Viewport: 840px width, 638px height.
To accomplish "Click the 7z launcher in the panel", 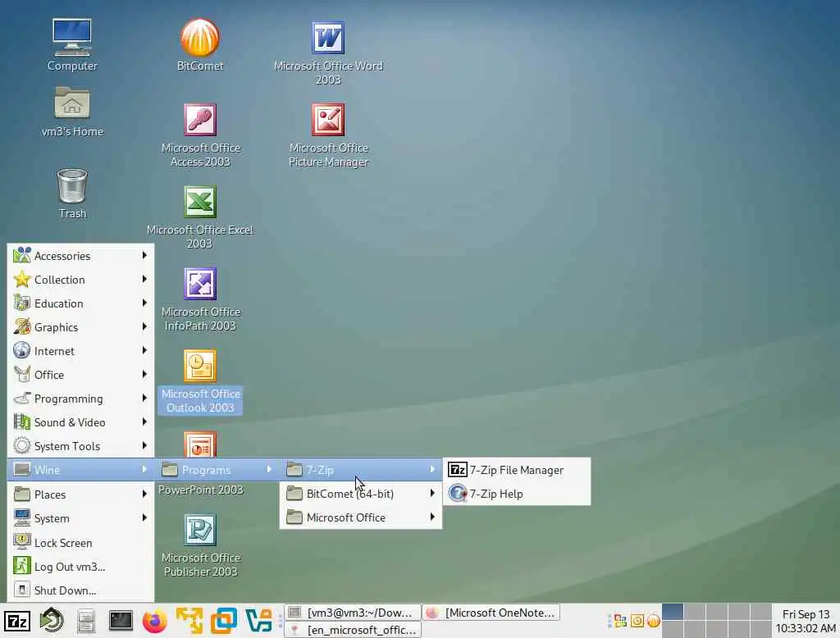I will click(x=17, y=621).
